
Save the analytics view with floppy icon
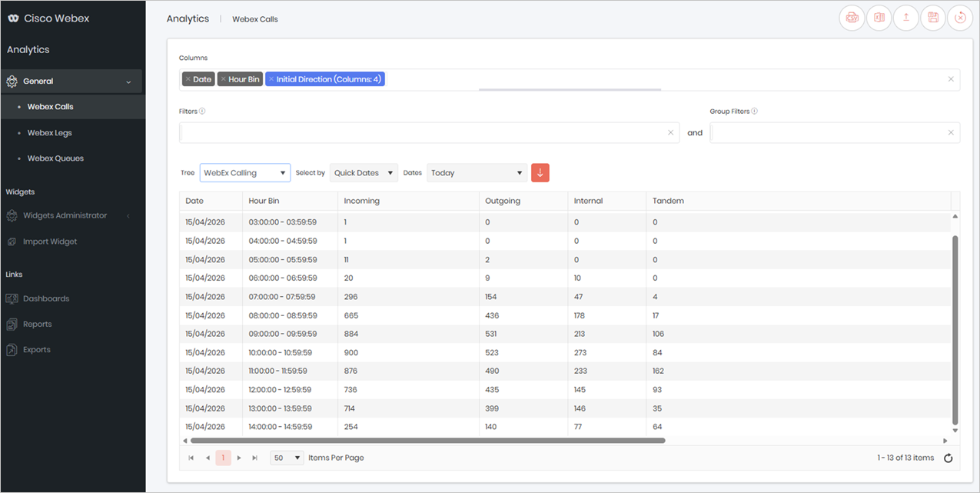tap(933, 18)
